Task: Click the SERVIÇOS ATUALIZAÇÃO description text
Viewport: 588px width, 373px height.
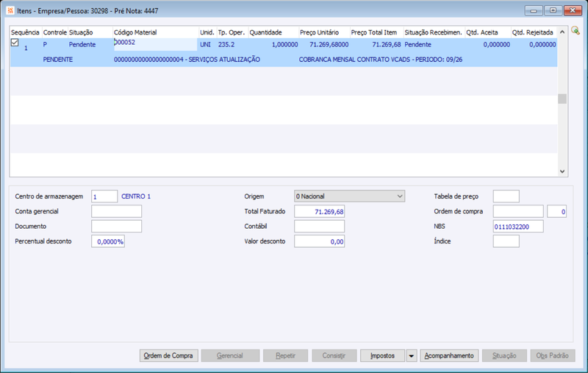Action: [x=224, y=60]
